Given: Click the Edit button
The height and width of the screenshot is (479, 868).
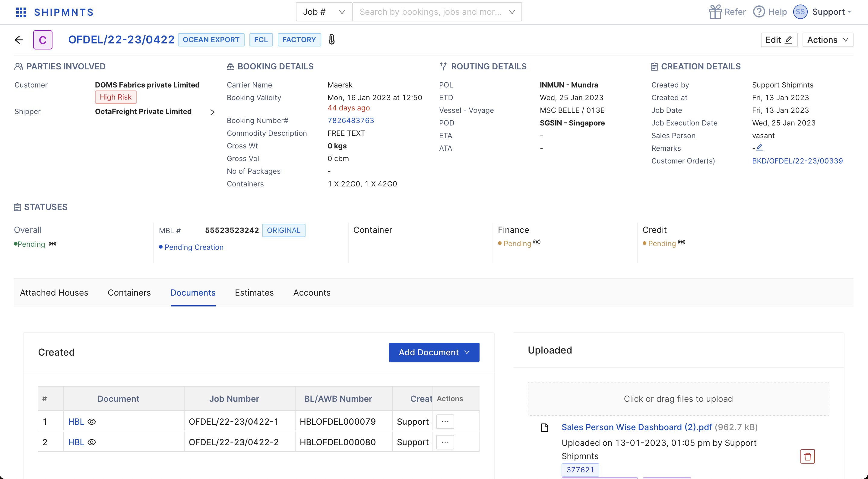Looking at the screenshot, I should pos(779,40).
